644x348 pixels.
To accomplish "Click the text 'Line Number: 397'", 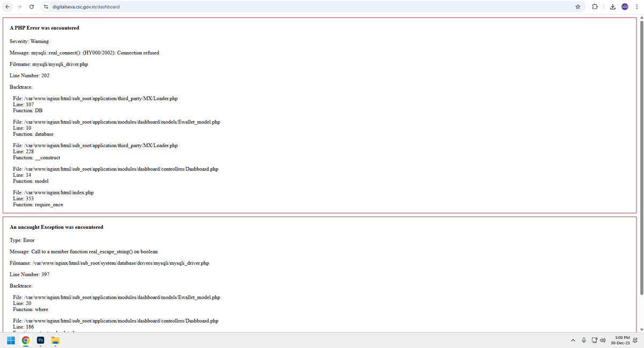I will coord(30,274).
